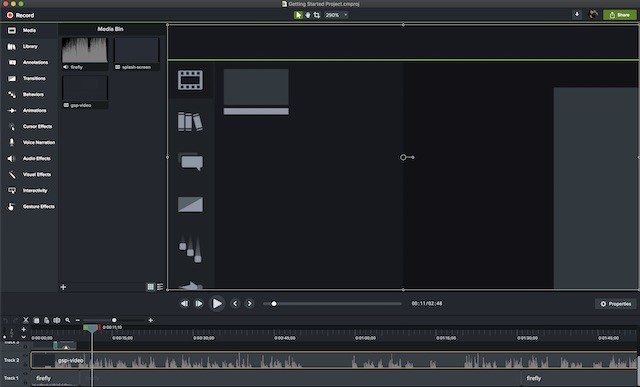Step forward to next frame

click(199, 303)
